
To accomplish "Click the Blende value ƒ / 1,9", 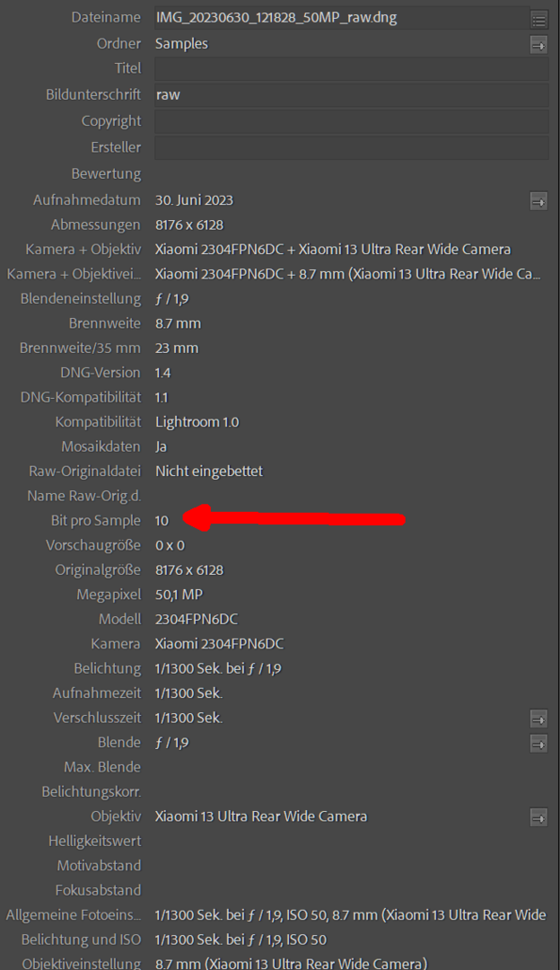I will coord(171,743).
